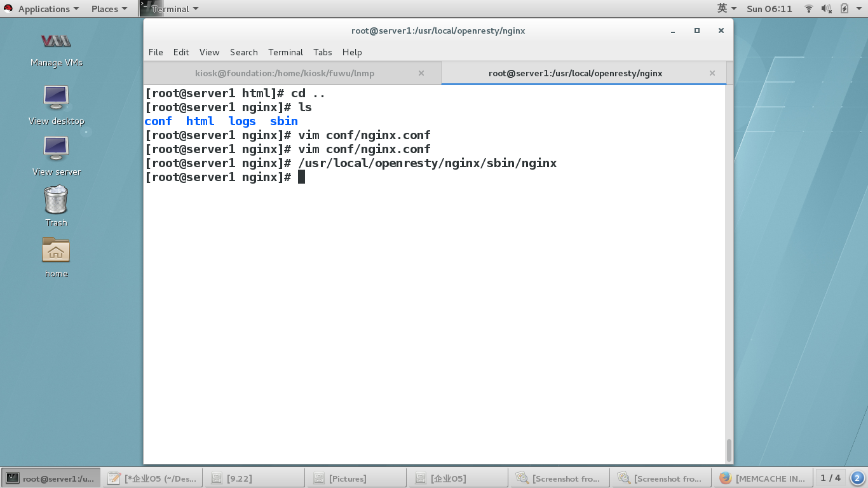Open the Terminal menu in menu bar
This screenshot has width=868, height=488.
[x=285, y=52]
